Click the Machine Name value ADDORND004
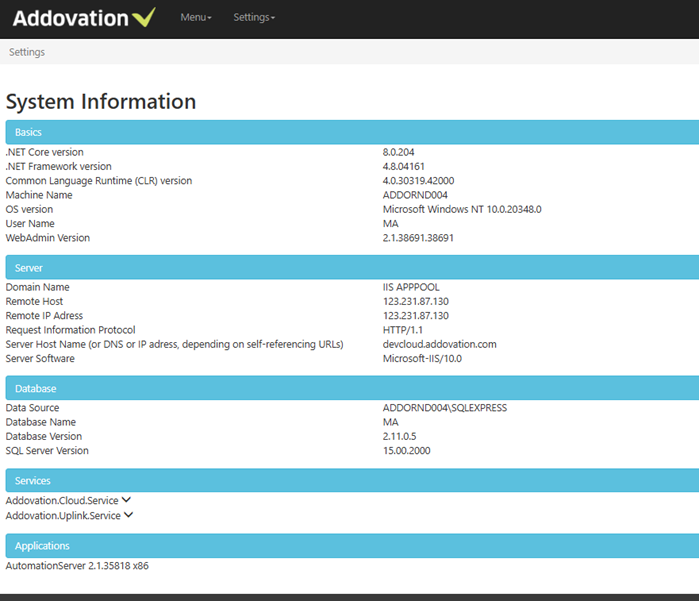The image size is (699, 601). click(415, 195)
